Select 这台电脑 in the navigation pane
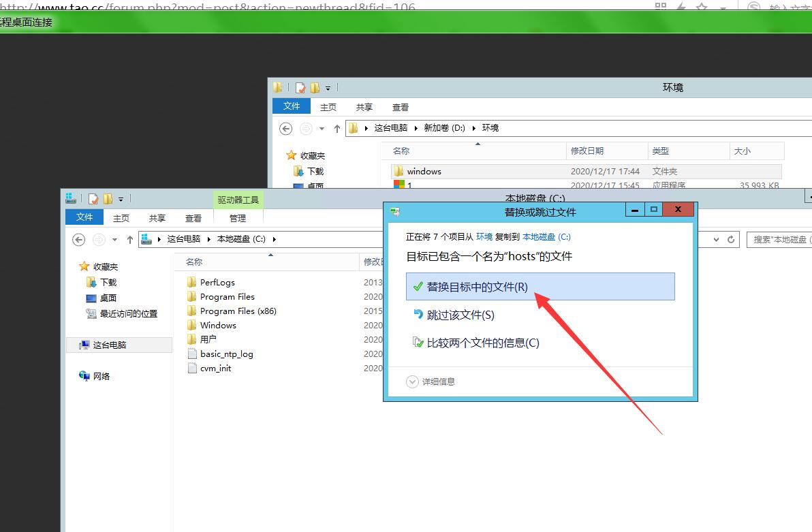The image size is (812, 532). 109,345
